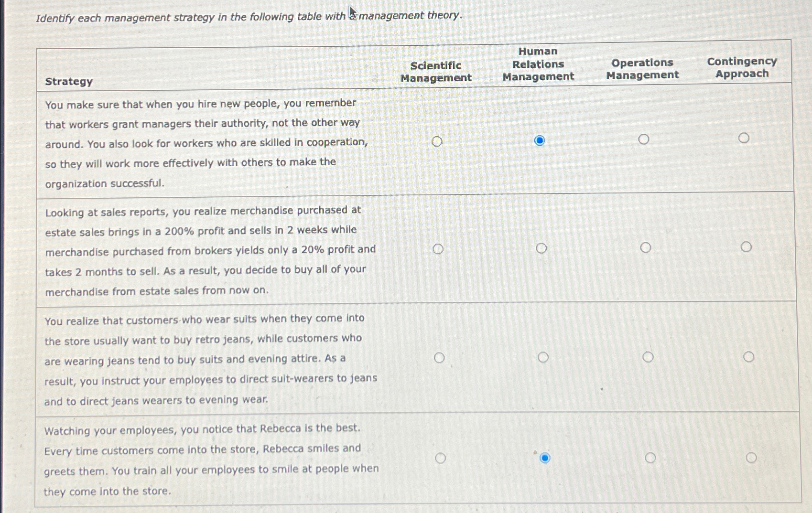
Task: Pick Contingency Approach for the estate sales strategy
Action: click(x=747, y=246)
